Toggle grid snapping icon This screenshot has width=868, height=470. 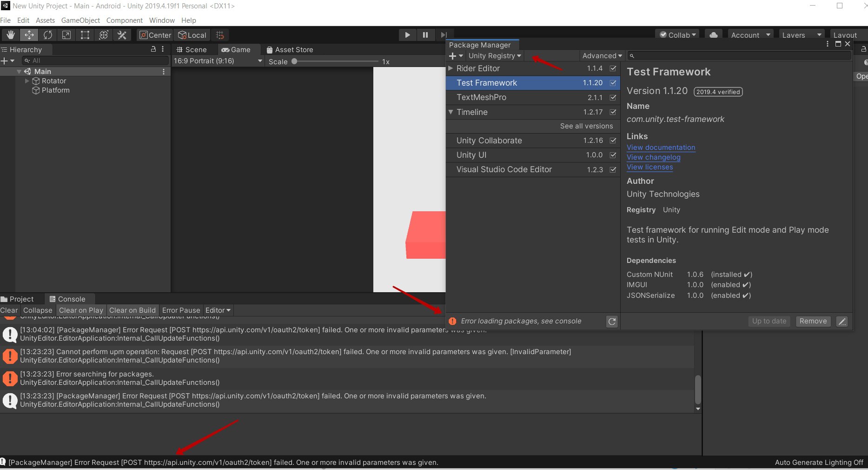[x=220, y=35]
